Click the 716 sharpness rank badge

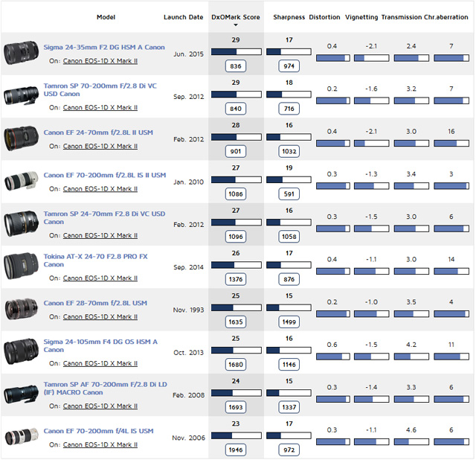click(x=289, y=109)
